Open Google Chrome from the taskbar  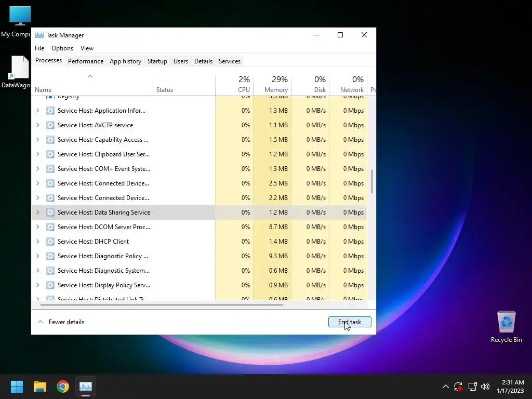(63, 387)
